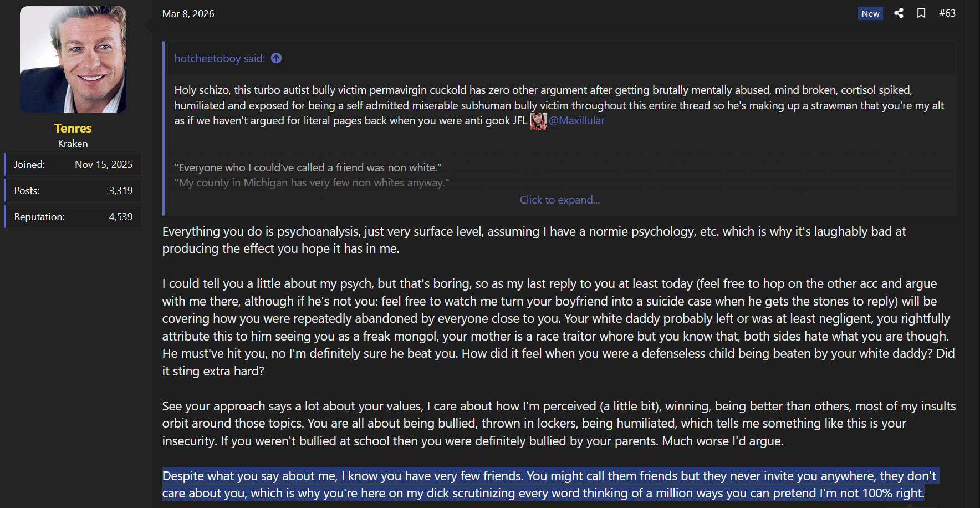This screenshot has height=508, width=980.
Task: Click the Posts label in the user stats
Action: (x=27, y=191)
